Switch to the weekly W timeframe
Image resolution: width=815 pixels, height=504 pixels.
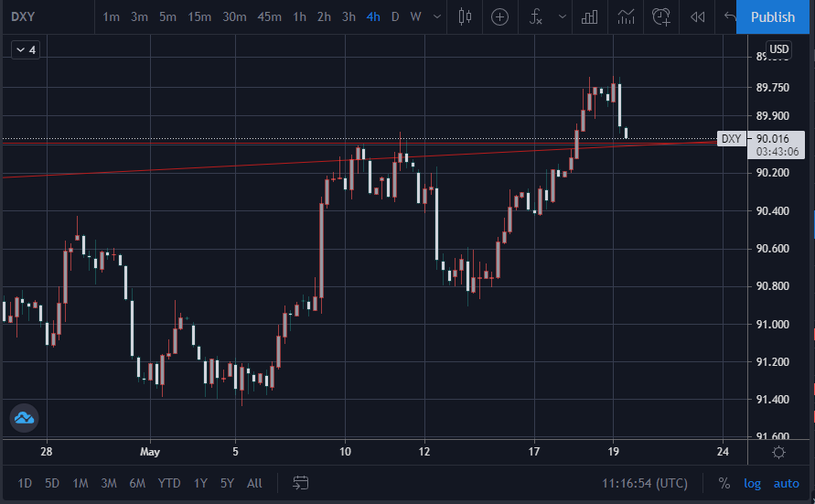pyautogui.click(x=415, y=17)
